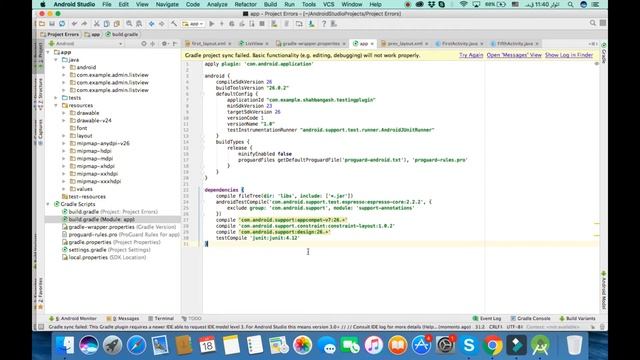Open the Navigate menu

(167, 4)
